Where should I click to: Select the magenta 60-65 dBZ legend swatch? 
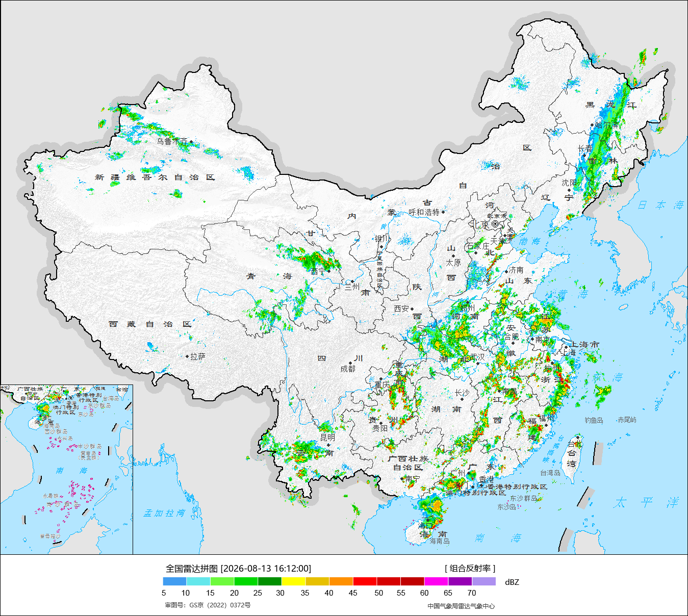pos(436,581)
